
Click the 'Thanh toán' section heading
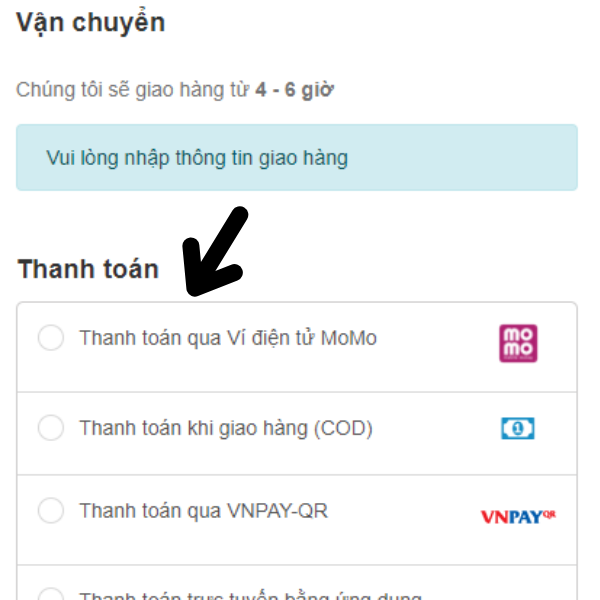88,269
